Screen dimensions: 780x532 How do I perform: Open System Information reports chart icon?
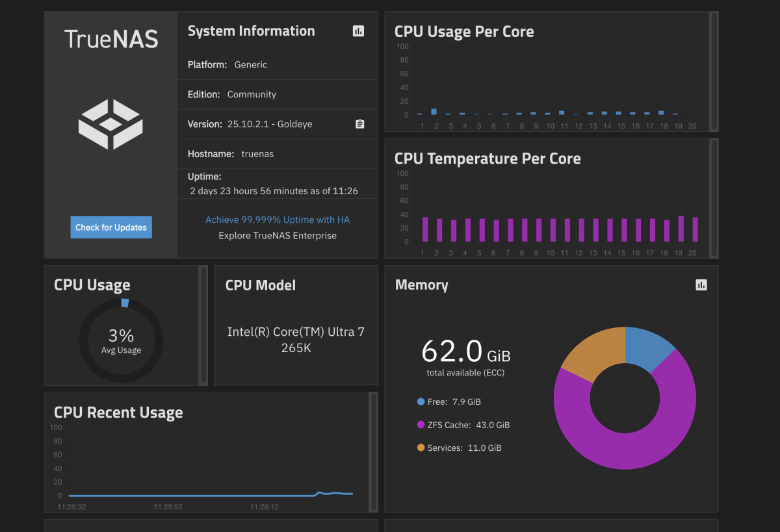point(358,31)
